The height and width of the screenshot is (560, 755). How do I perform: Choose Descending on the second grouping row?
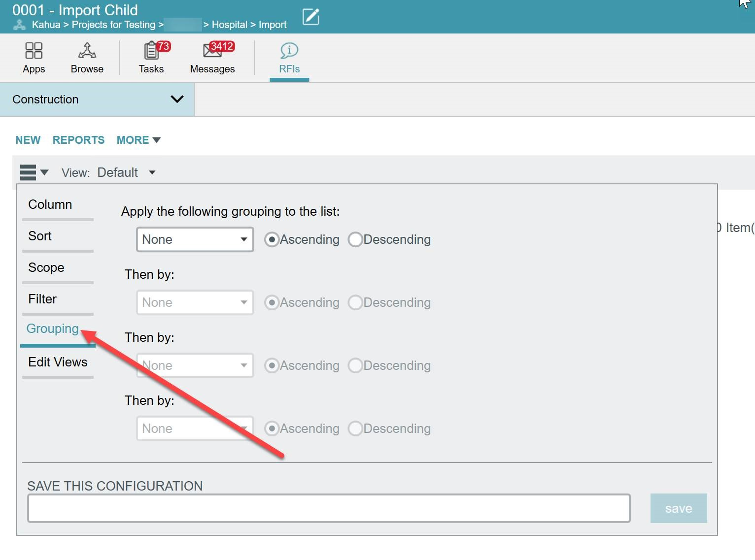tap(356, 303)
